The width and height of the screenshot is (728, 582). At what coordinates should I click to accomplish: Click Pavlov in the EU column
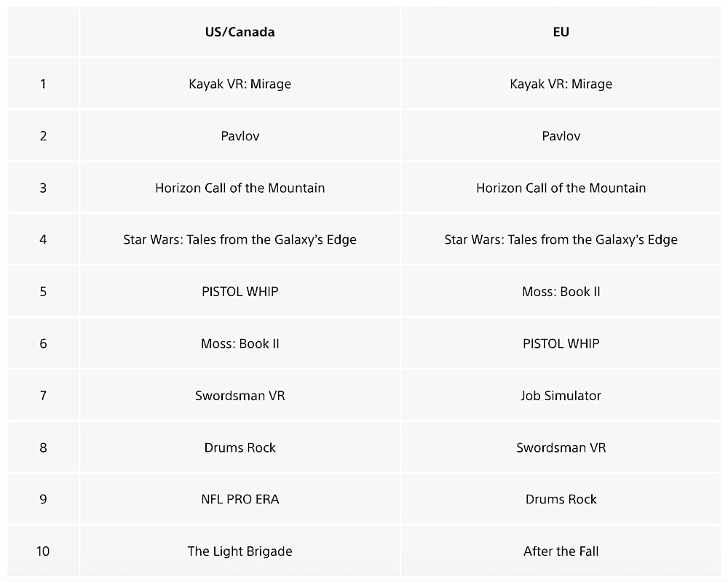(x=561, y=136)
